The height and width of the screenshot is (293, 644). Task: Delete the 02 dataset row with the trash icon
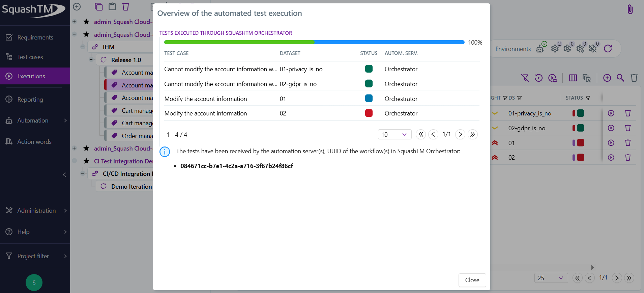(x=628, y=158)
